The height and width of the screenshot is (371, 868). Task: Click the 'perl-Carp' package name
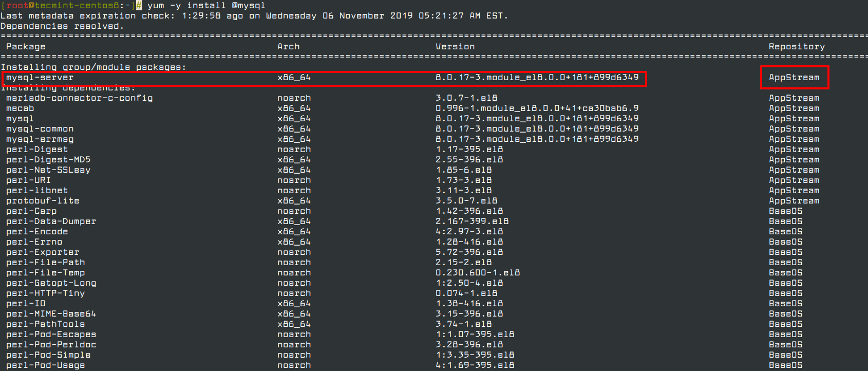(31, 211)
